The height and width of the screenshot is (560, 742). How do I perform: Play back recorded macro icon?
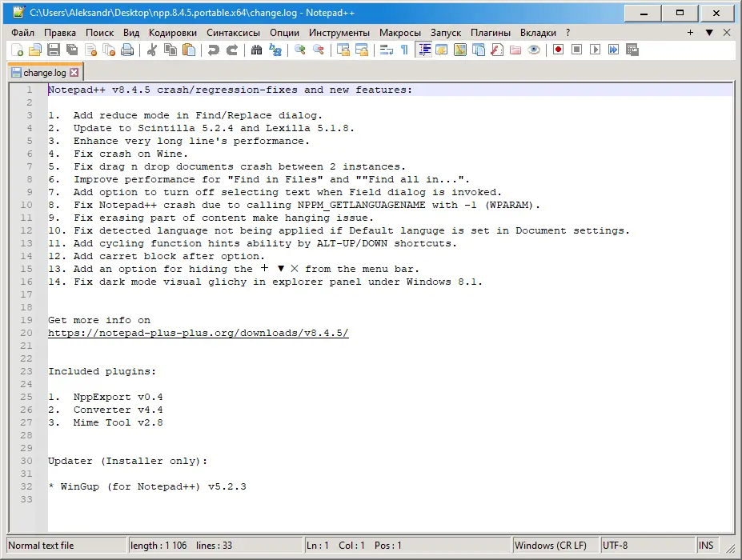tap(595, 50)
